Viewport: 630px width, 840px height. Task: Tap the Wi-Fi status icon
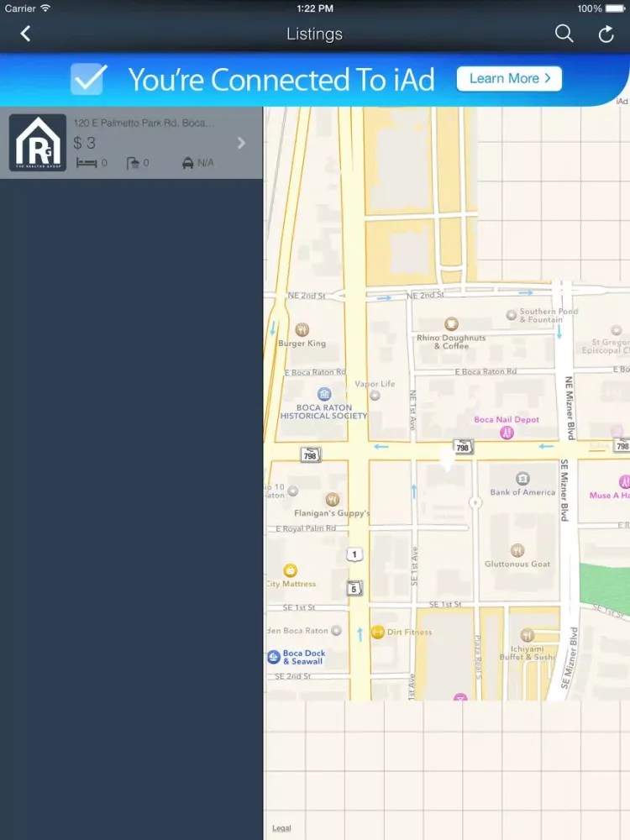click(x=45, y=8)
